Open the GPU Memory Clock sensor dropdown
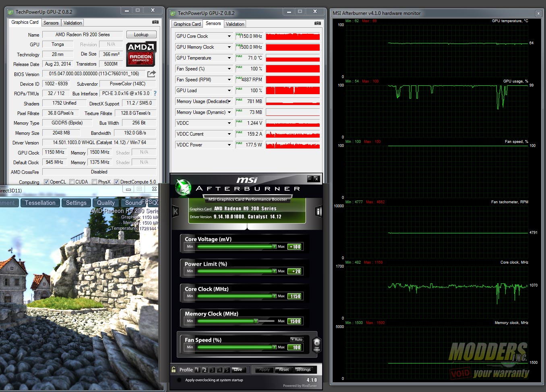The image size is (546, 392). coord(229,47)
